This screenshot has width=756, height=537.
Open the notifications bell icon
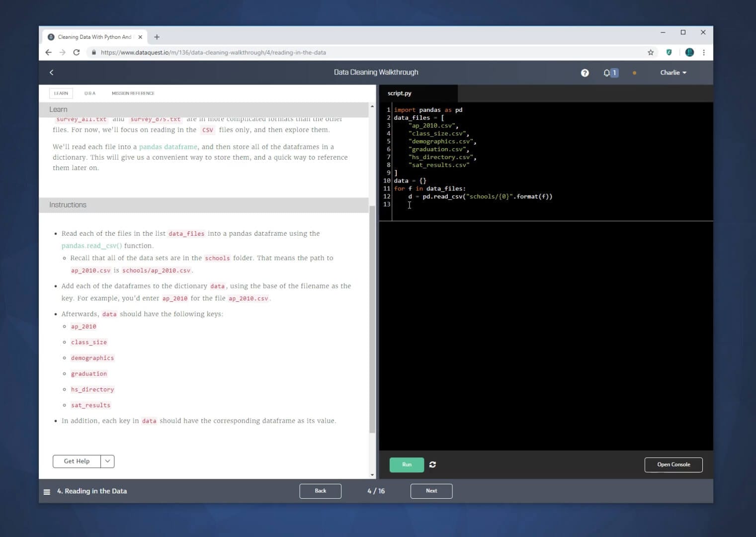click(x=606, y=73)
